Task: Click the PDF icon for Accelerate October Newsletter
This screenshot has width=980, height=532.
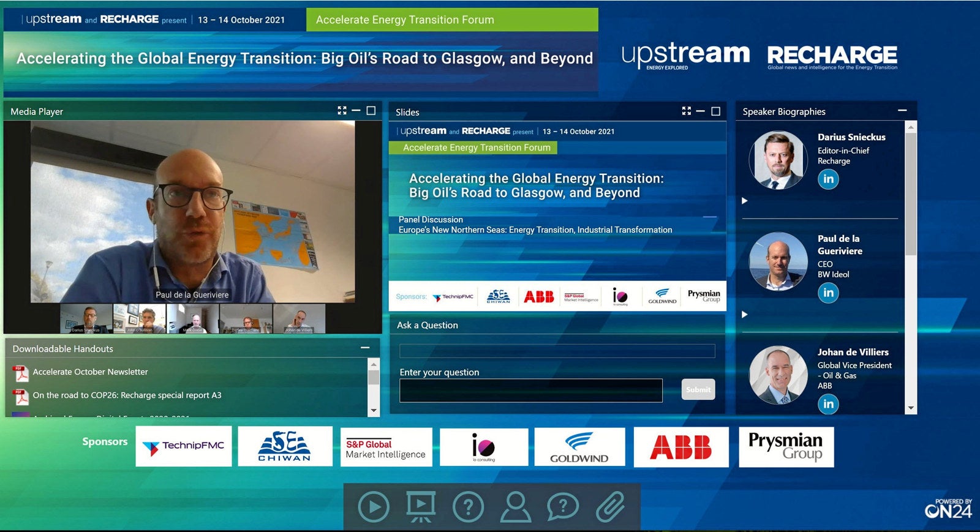Action: (x=21, y=373)
